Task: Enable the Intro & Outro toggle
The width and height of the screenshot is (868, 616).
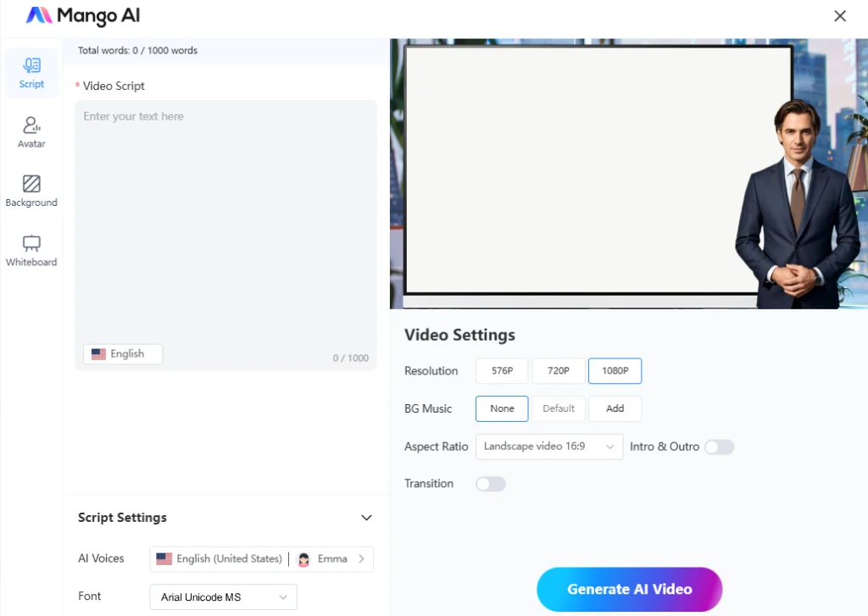Action: click(719, 447)
